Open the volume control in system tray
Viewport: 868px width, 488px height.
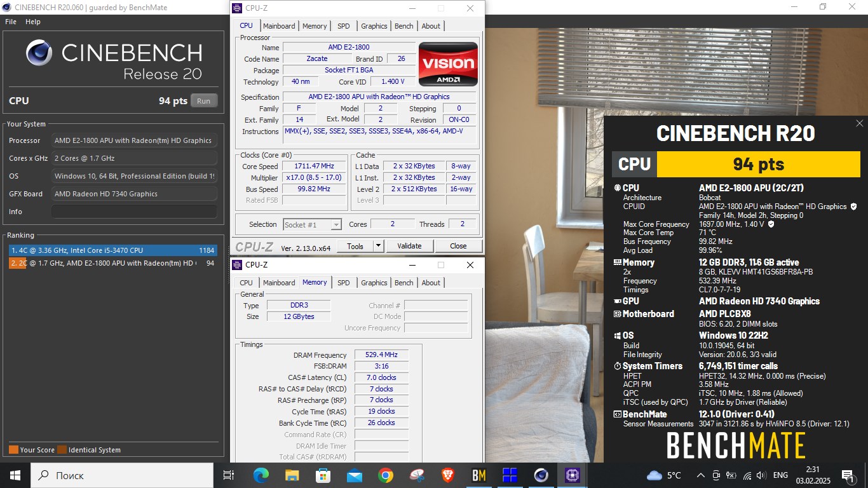pyautogui.click(x=761, y=475)
